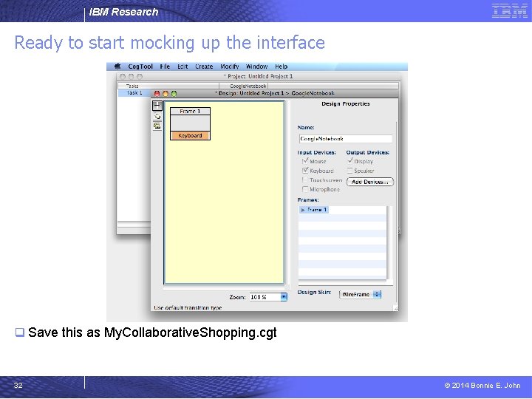Image resolution: width=532 pixels, height=399 pixels.
Task: Select the add frame tool icon
Action: click(x=157, y=106)
